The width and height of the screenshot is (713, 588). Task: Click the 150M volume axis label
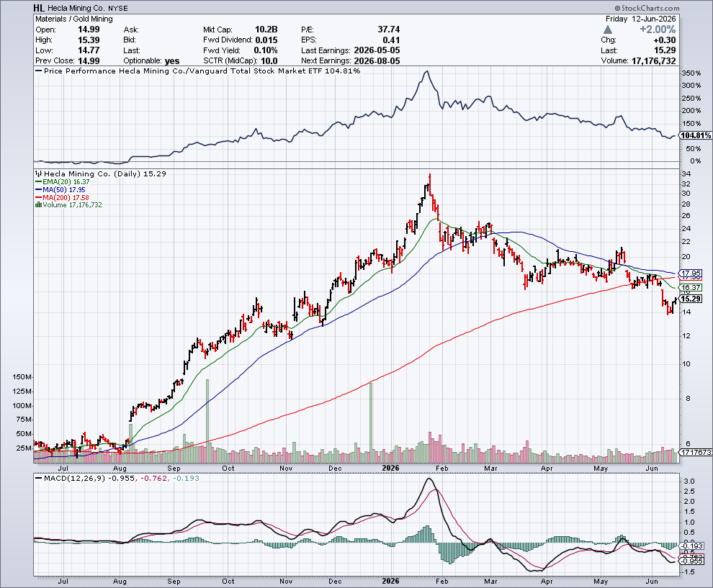(22, 376)
